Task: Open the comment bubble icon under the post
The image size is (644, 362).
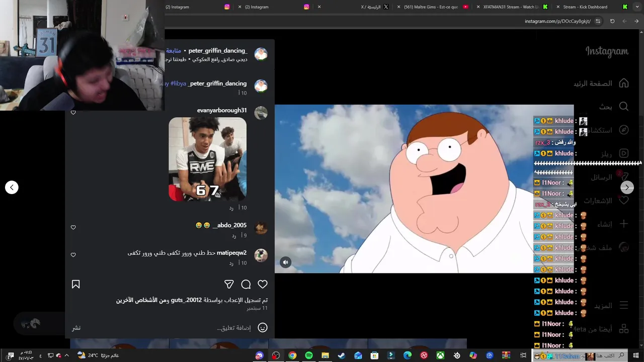Action: (x=246, y=285)
